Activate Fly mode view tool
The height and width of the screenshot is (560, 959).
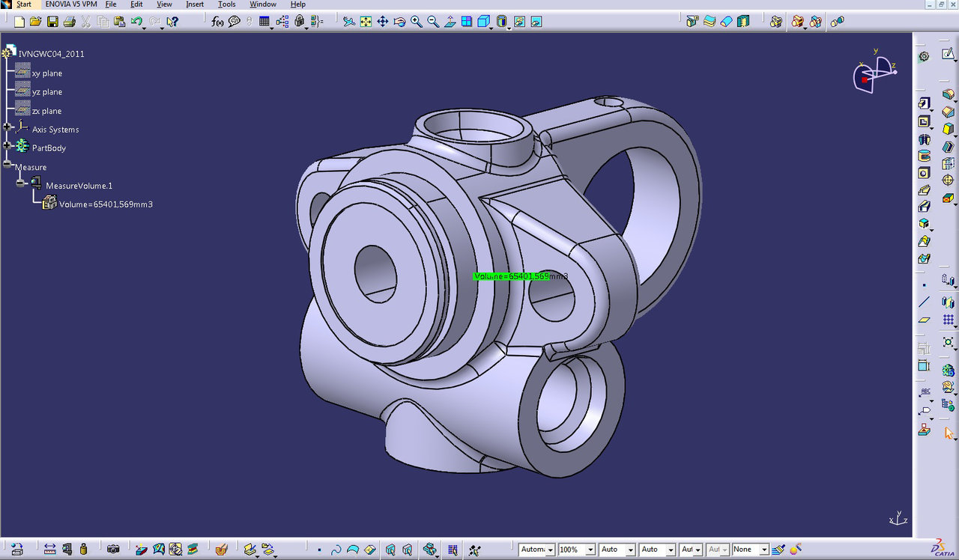[x=348, y=22]
